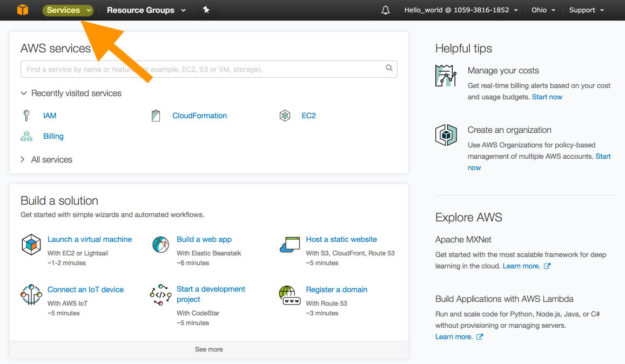The width and height of the screenshot is (625, 364).
Task: Open the notifications bell
Action: pos(386,10)
